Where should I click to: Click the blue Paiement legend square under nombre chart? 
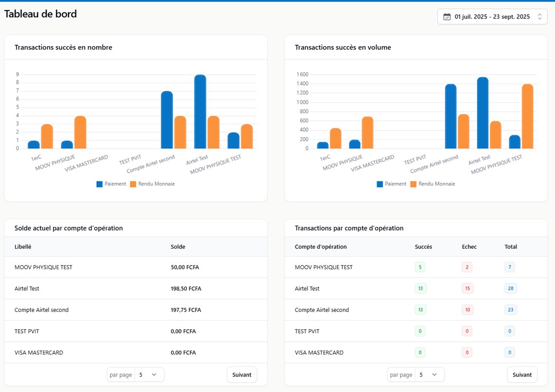tap(100, 184)
